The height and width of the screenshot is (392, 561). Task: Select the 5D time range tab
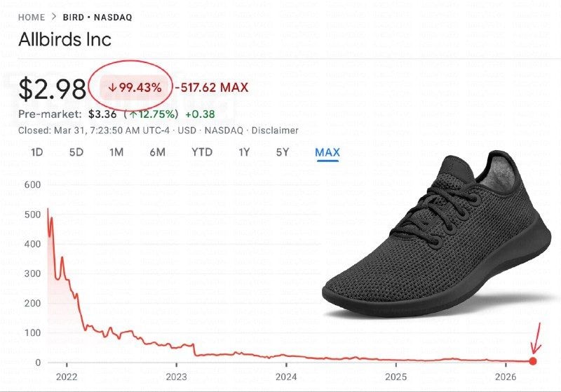[76, 152]
